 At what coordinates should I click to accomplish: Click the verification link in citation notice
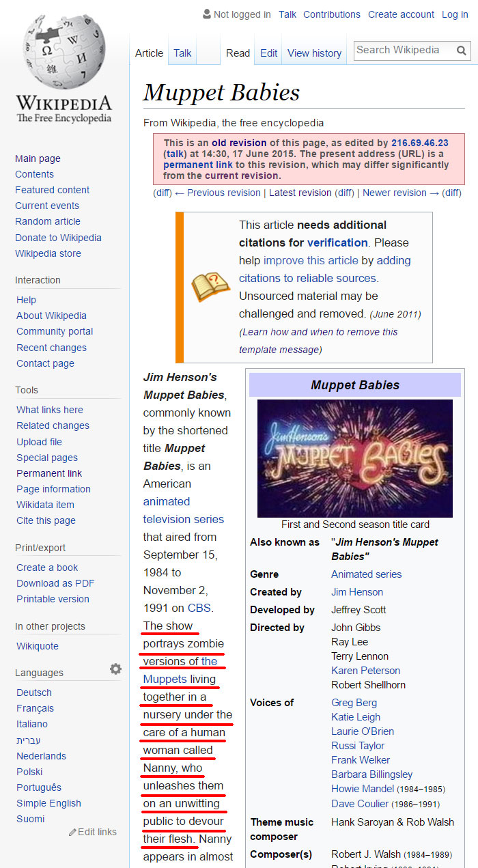[x=337, y=242]
